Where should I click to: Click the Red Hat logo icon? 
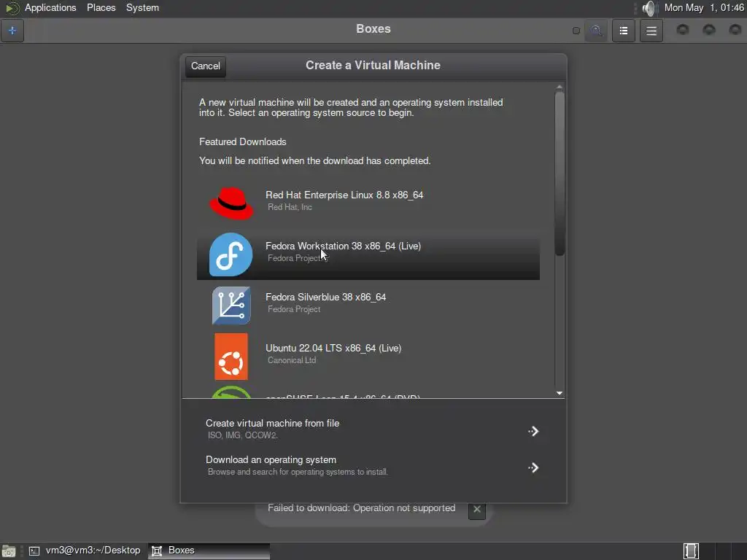[x=231, y=203]
